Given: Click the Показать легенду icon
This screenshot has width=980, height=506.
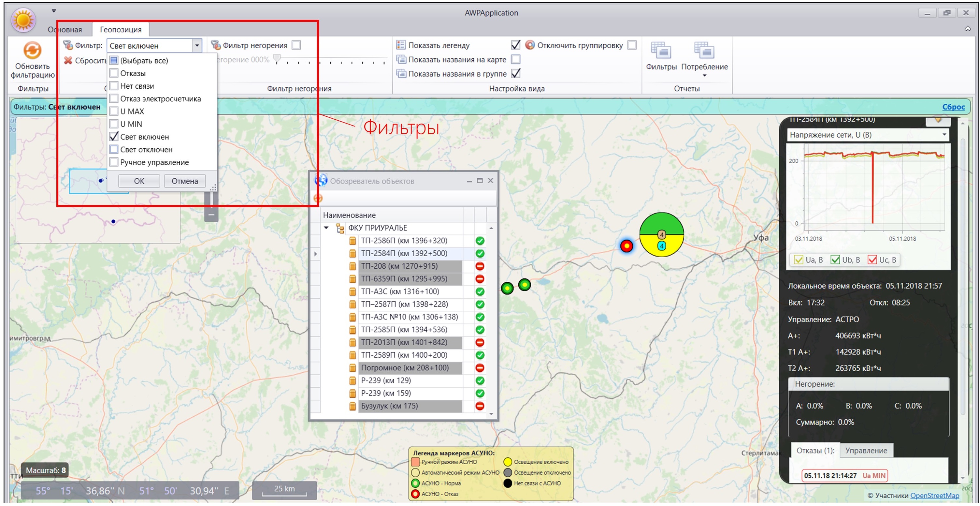Looking at the screenshot, I should click(x=401, y=45).
